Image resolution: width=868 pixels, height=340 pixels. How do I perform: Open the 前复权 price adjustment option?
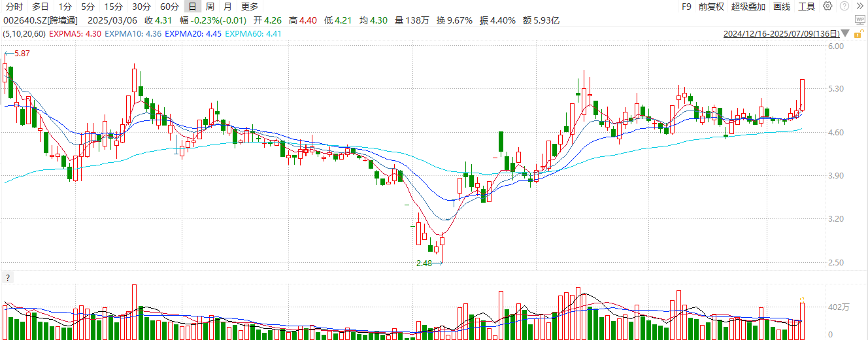[712, 7]
